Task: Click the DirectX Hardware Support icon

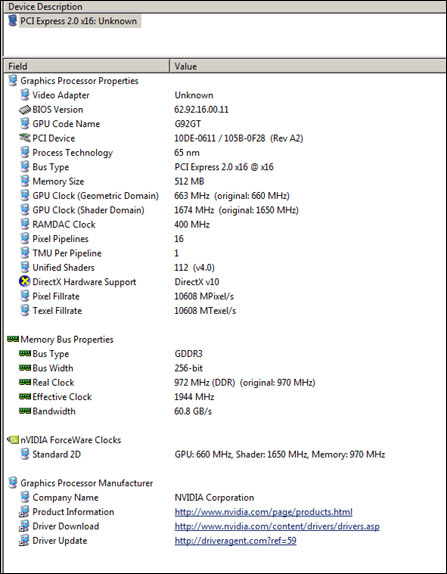Action: 25,282
